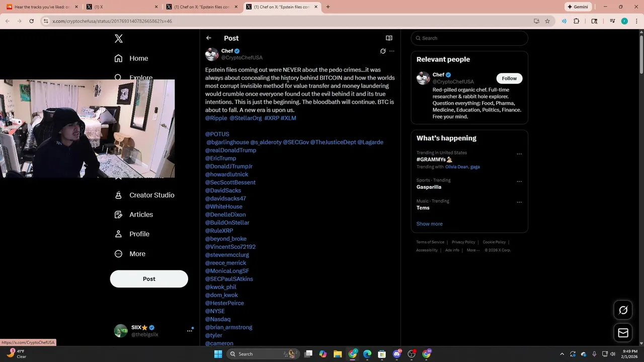Open options for Gasparilla trend
Image resolution: width=644 pixels, height=362 pixels.
[x=519, y=182]
